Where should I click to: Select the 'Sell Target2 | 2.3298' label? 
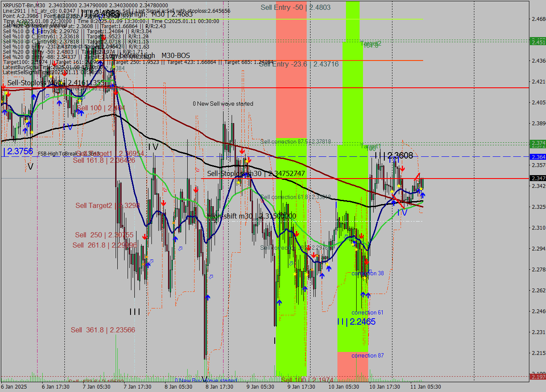click(107, 206)
